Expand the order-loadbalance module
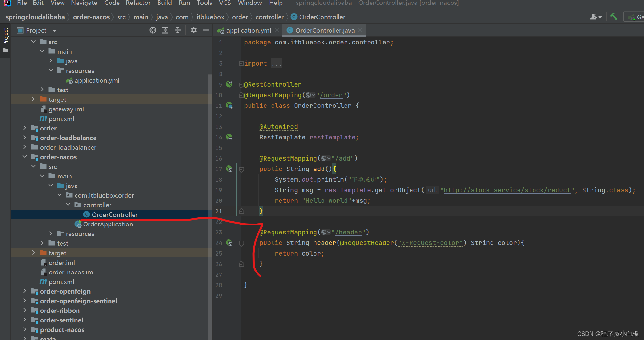 (x=25, y=138)
